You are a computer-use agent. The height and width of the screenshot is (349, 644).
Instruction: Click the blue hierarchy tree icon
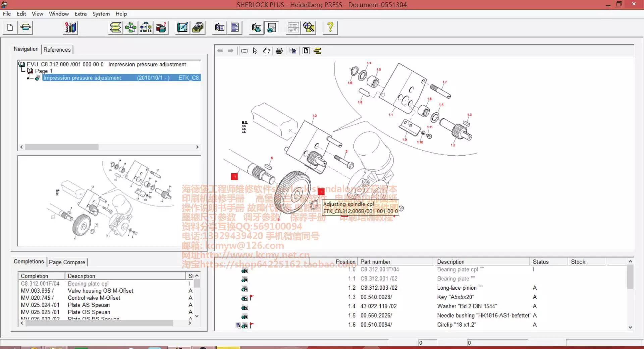point(146,27)
